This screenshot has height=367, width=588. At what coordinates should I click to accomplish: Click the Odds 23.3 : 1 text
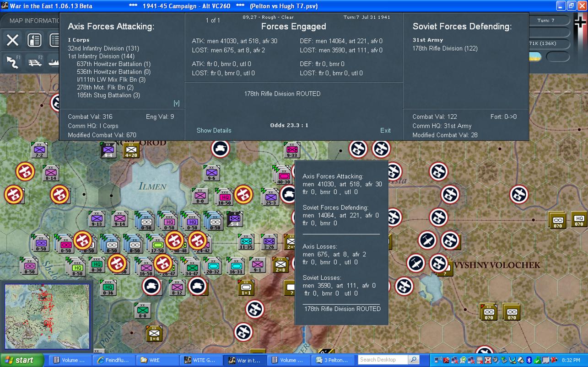pyautogui.click(x=289, y=125)
